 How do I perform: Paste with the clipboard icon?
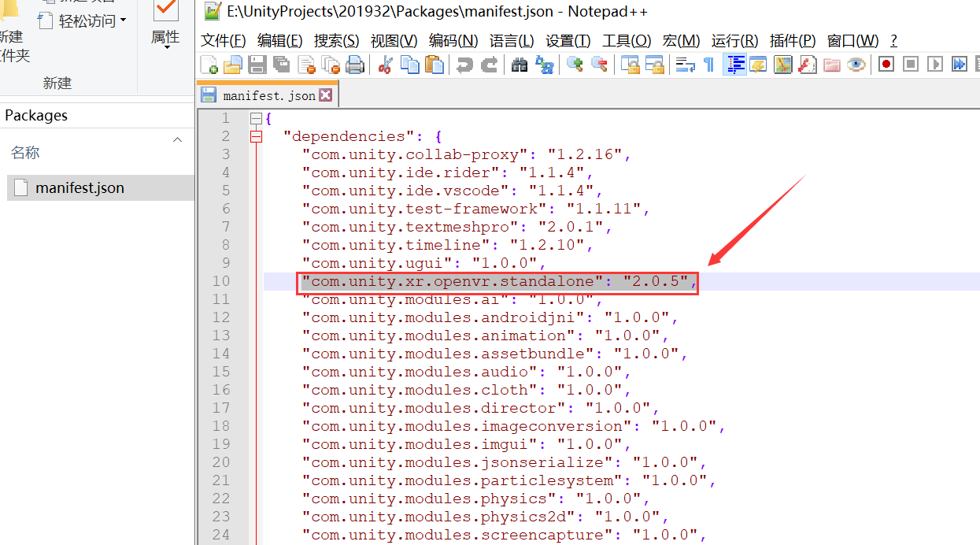point(434,65)
